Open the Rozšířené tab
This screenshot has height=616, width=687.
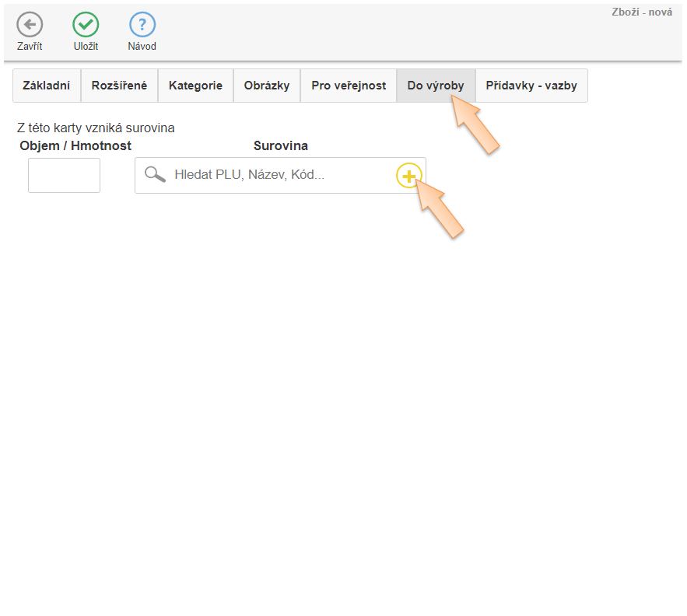coord(119,86)
